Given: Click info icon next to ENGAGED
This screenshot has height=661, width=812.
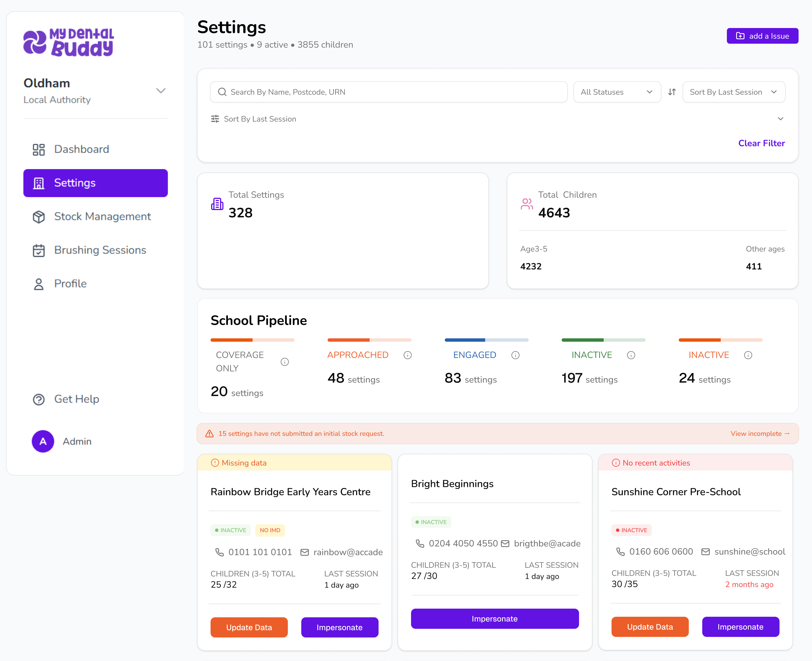Looking at the screenshot, I should (515, 355).
